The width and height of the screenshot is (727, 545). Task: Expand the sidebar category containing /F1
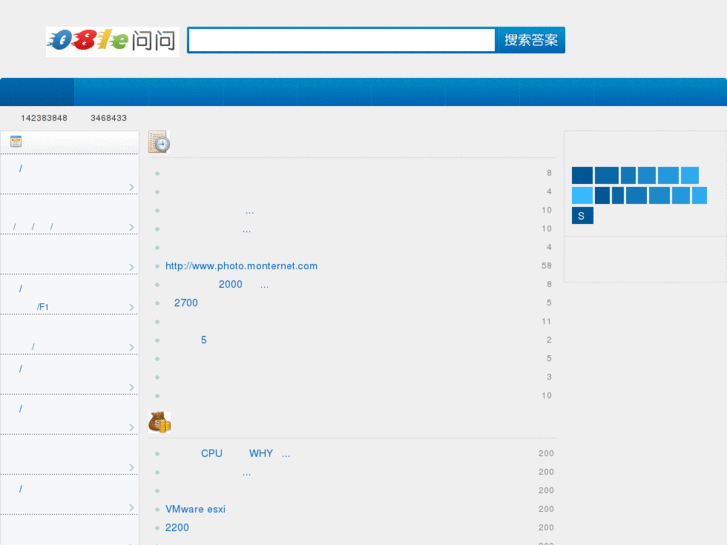[x=132, y=307]
